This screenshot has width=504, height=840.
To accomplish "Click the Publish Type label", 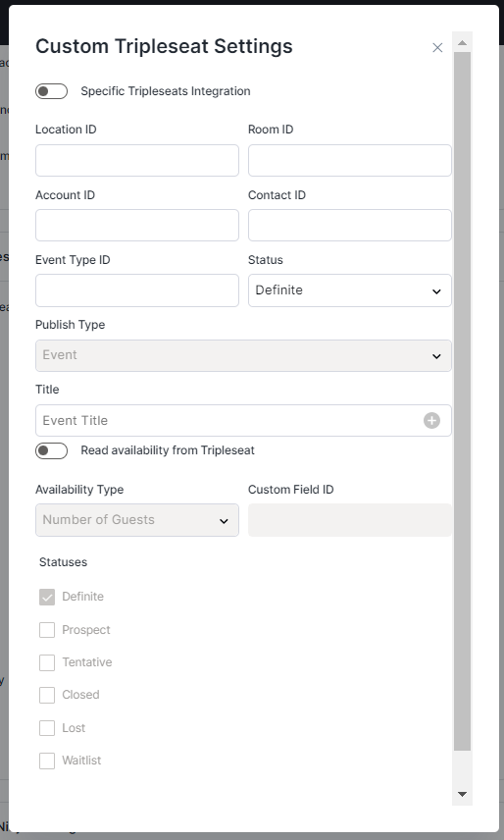I will [x=70, y=325].
